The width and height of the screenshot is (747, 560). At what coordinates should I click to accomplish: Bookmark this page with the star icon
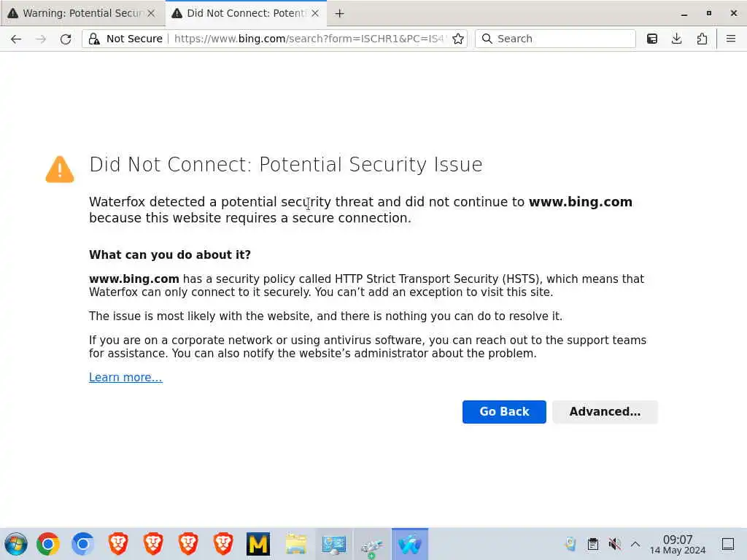pos(458,39)
